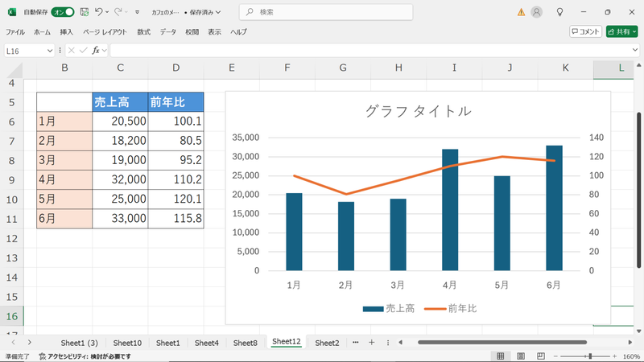
Task: Undo the last action
Action: coord(98,12)
